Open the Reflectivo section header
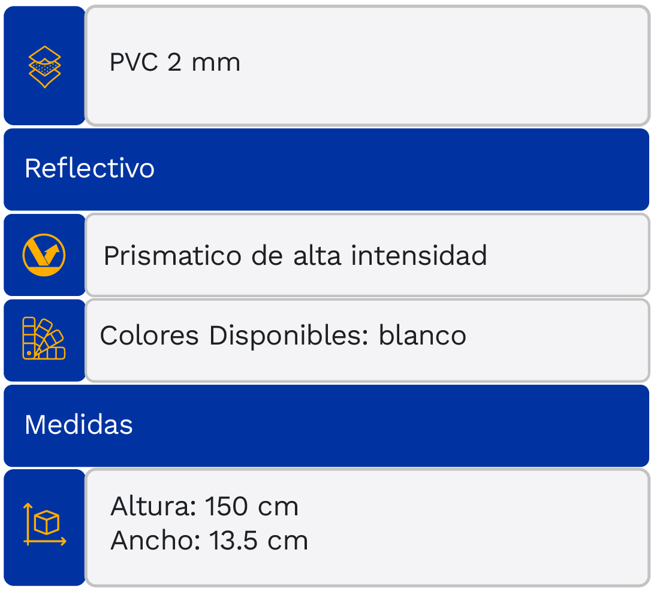Screen dimensions: 672x616 (x=90, y=168)
